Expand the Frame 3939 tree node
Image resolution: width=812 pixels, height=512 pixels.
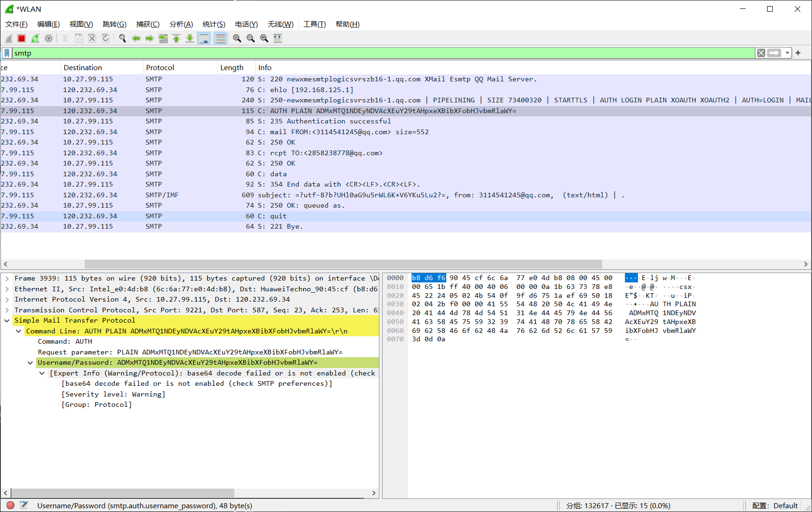click(7, 278)
